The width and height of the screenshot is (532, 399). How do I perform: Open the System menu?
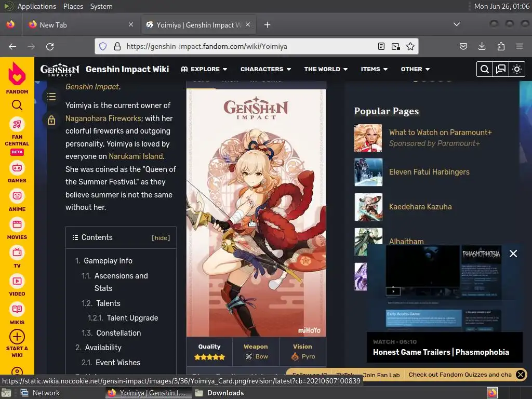(x=101, y=6)
